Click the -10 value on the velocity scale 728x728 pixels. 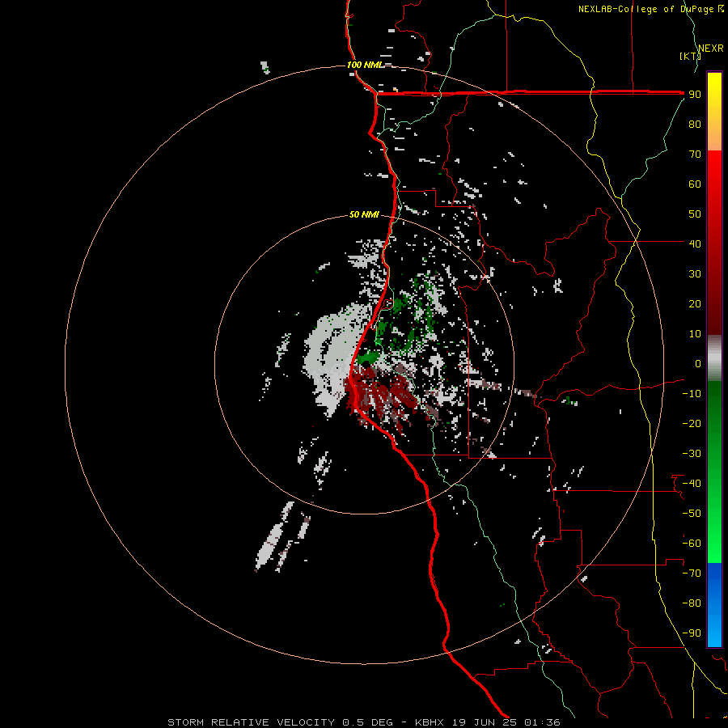(x=692, y=394)
